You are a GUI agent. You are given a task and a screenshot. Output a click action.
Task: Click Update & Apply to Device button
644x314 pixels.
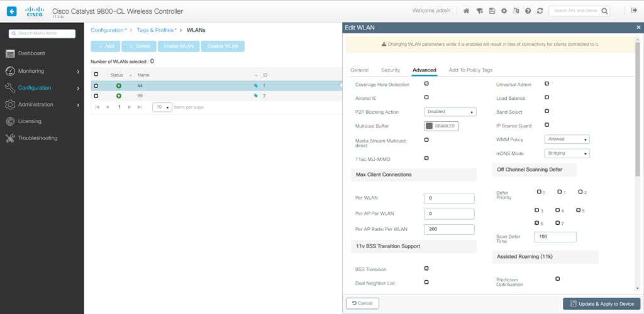[602, 304]
